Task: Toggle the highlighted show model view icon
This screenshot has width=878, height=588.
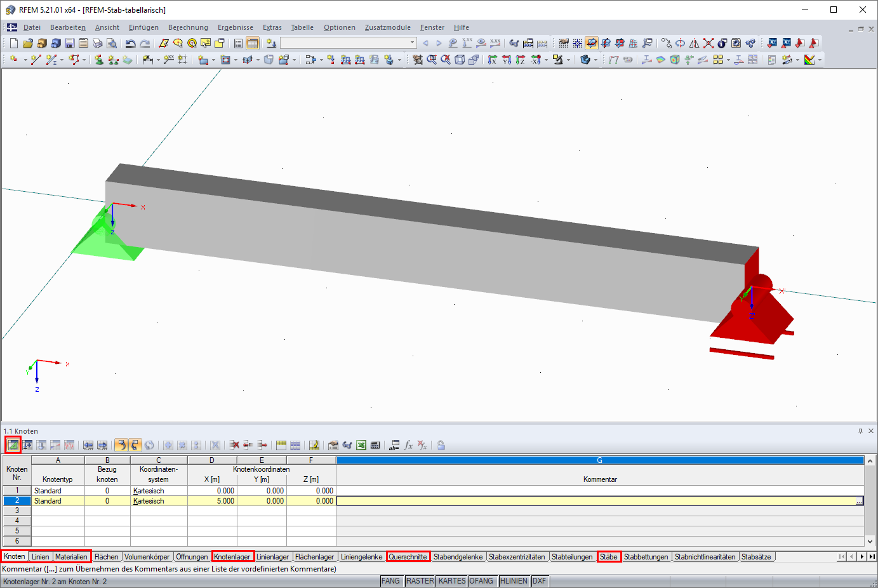Action: click(592, 43)
